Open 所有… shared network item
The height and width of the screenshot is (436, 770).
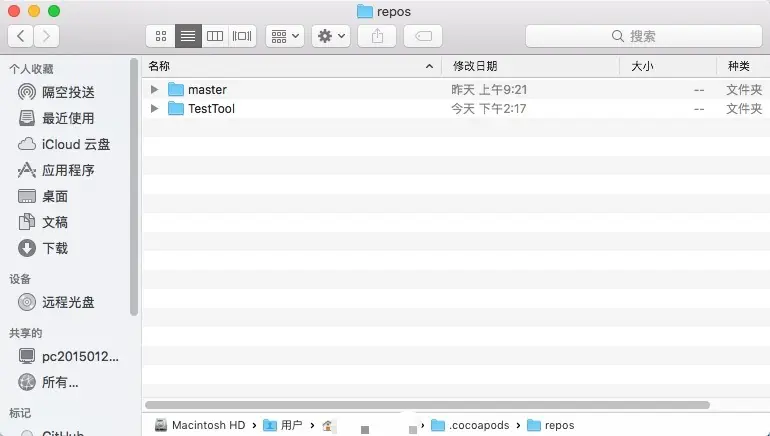(x=49, y=382)
